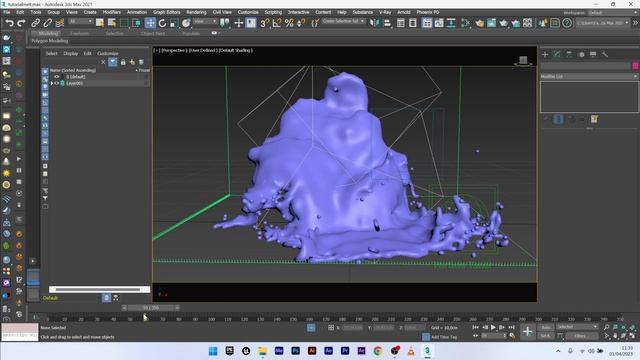The height and width of the screenshot is (360, 640).
Task: Click the Windows Start button
Action: 213,351
